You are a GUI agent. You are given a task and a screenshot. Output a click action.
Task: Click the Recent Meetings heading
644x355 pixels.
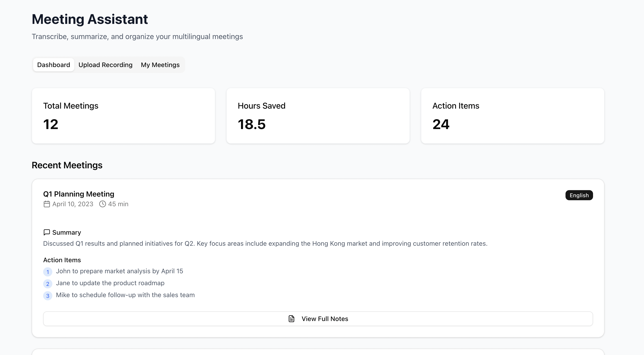(x=67, y=165)
